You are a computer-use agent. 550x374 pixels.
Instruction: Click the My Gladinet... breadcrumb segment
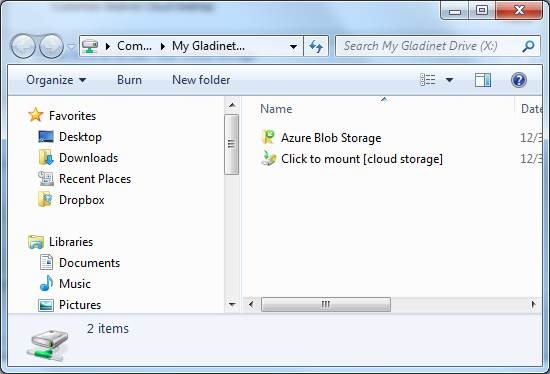pyautogui.click(x=208, y=46)
